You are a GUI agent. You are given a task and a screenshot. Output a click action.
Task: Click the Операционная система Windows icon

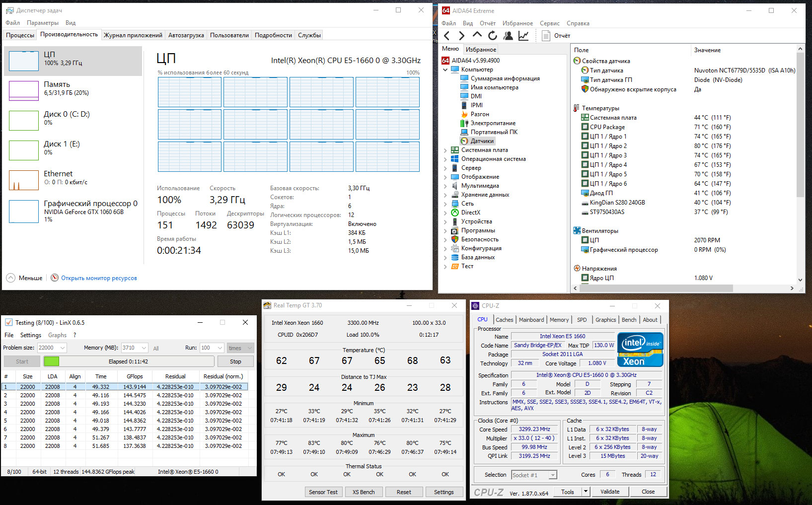coord(455,159)
